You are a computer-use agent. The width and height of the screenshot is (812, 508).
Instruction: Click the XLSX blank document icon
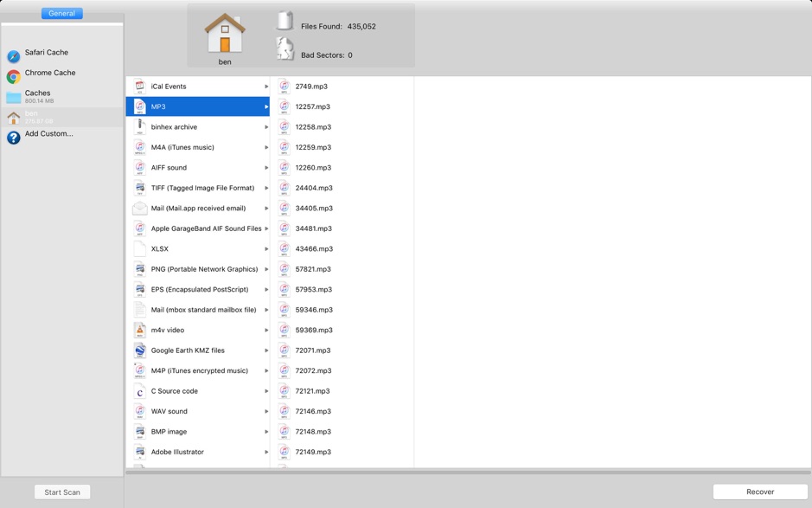139,248
